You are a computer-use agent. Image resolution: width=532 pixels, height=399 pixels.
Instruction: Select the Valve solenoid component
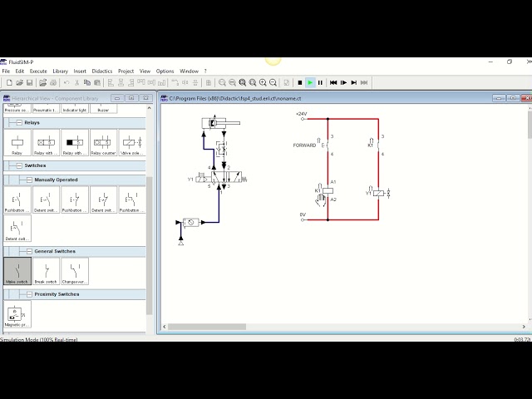pos(132,142)
